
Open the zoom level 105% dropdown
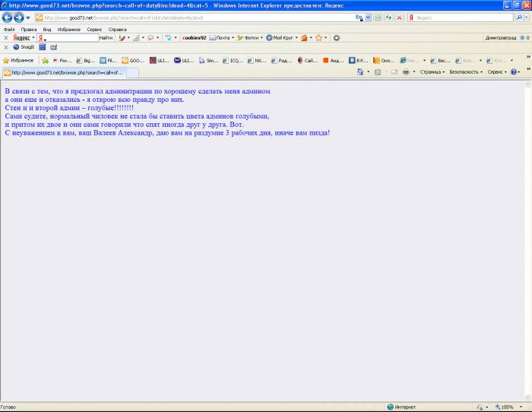[508, 407]
